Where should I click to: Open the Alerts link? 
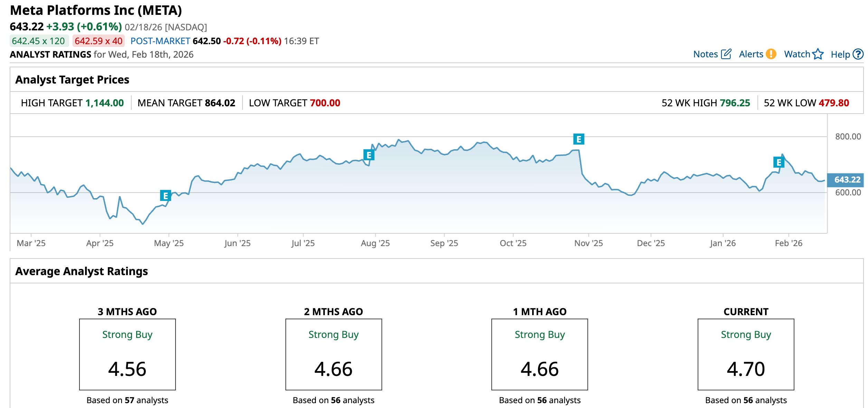pyautogui.click(x=751, y=54)
